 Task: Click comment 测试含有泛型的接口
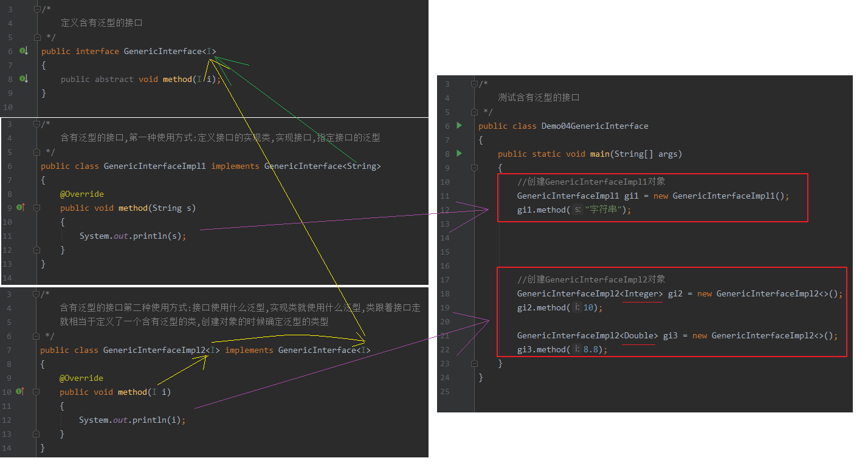tap(539, 98)
